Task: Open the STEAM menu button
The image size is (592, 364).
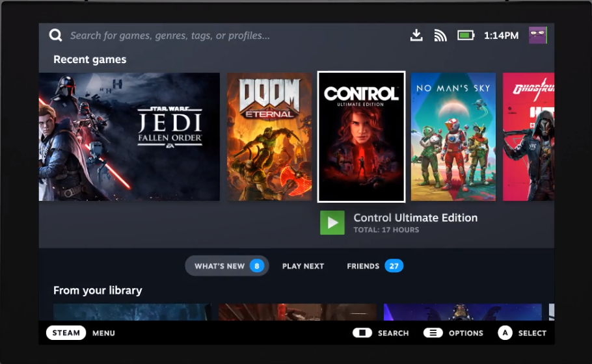Action: 66,333
